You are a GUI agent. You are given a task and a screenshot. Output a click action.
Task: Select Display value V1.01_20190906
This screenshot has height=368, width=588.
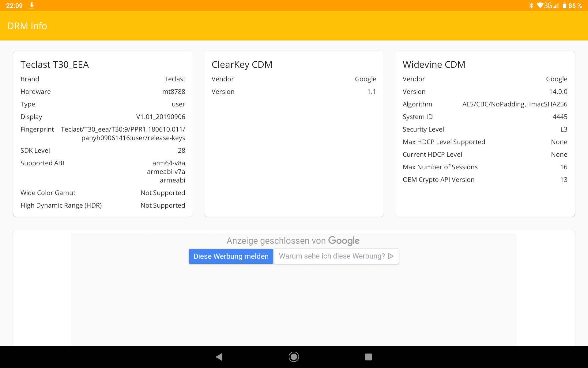[x=161, y=117]
